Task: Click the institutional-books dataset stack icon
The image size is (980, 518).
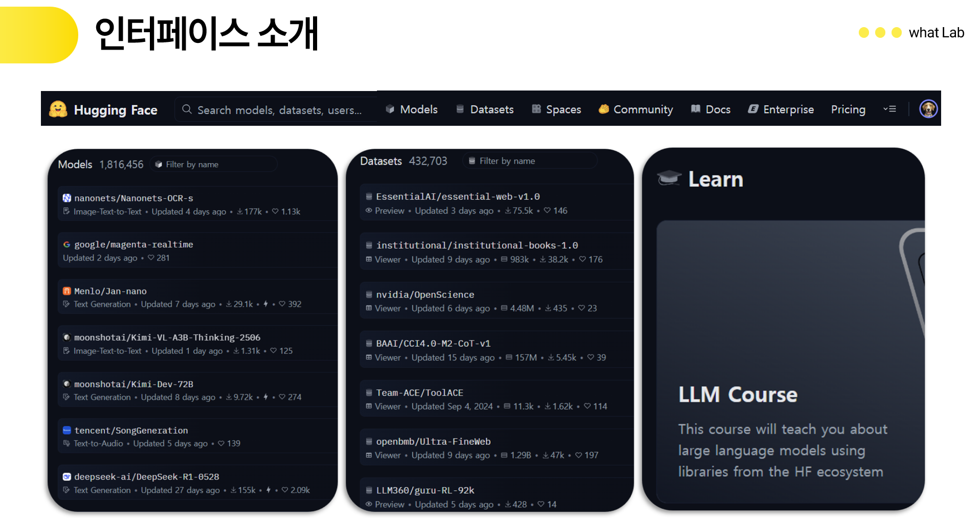Action: click(x=369, y=245)
